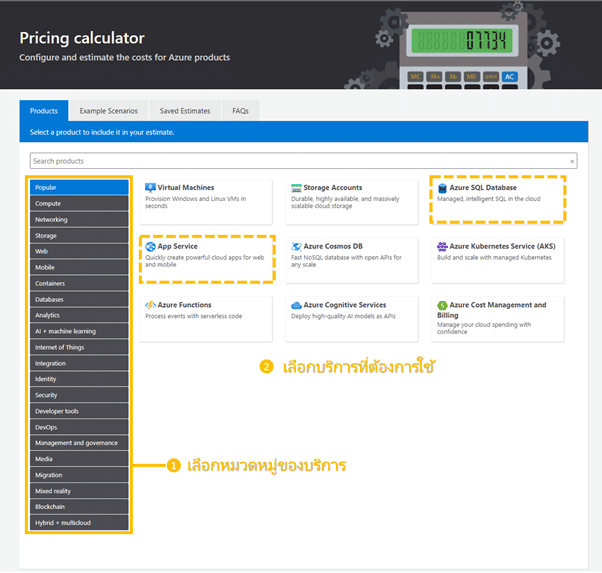Click 'Configure and estimate the costs' subtitle
Viewport: 602px width, 573px height.
click(x=125, y=58)
